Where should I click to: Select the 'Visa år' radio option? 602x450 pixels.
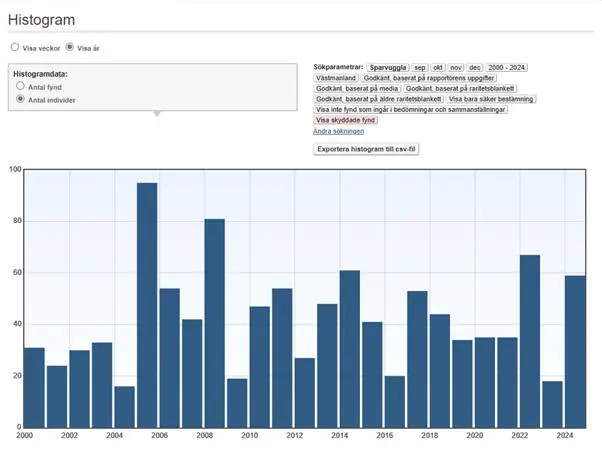pos(70,47)
